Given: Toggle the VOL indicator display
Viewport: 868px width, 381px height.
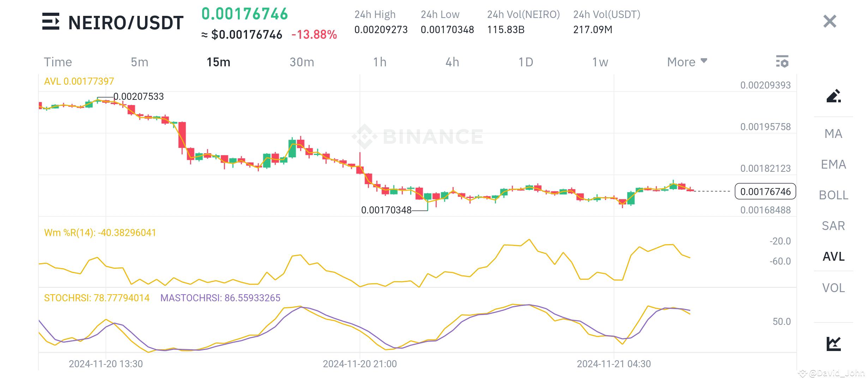Looking at the screenshot, I should (x=834, y=288).
